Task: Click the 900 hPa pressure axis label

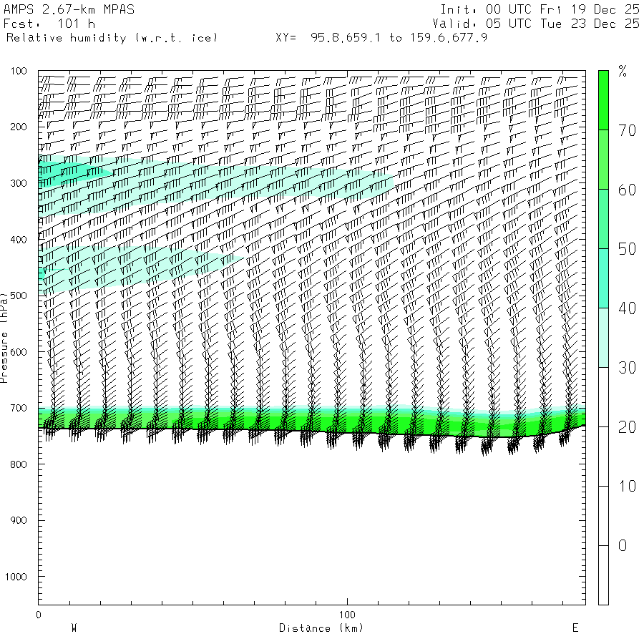Action: [x=19, y=520]
